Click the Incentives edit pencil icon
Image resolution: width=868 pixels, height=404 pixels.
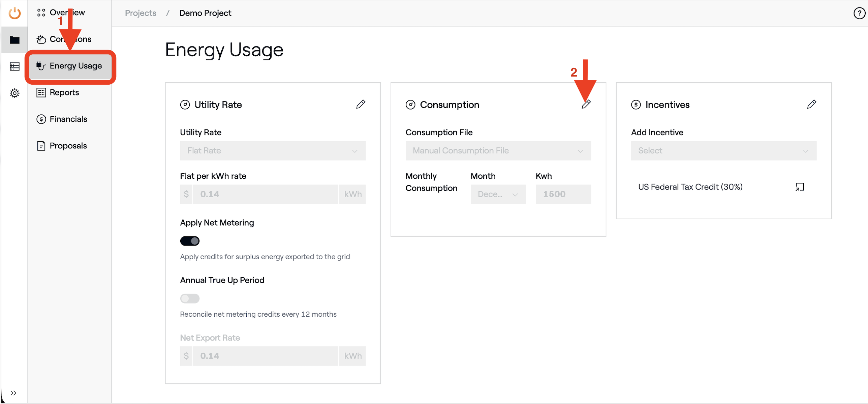click(x=811, y=104)
